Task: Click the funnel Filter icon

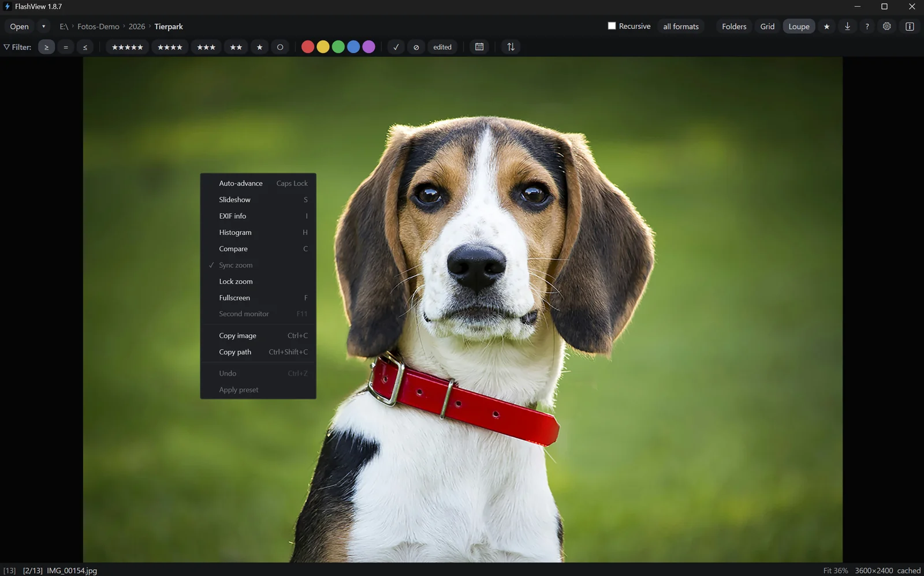Action: [x=7, y=47]
